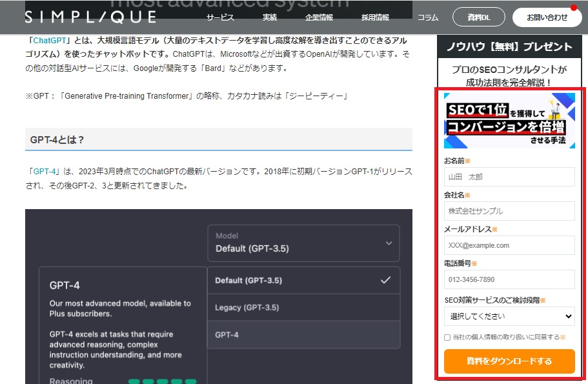
Task: Click the メールアドレス input field
Action: pos(509,245)
